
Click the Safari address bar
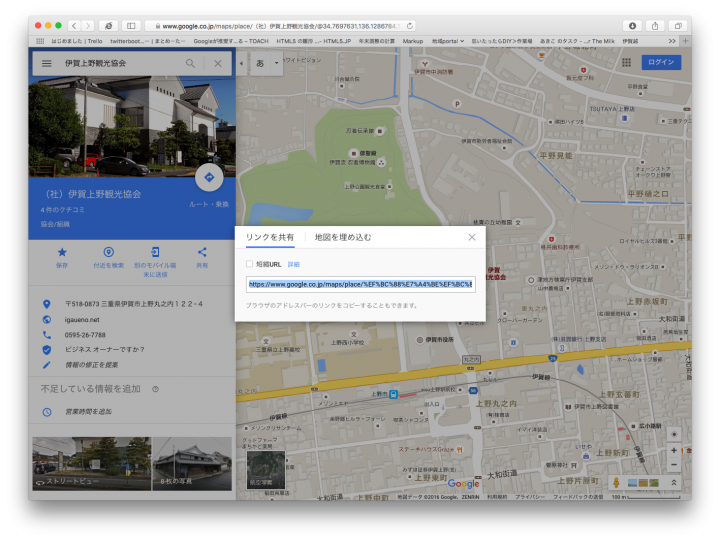tap(280, 26)
